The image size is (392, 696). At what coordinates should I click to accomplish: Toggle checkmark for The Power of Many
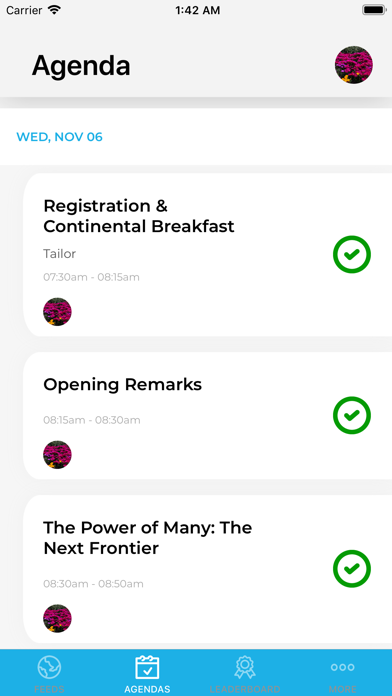pyautogui.click(x=352, y=569)
